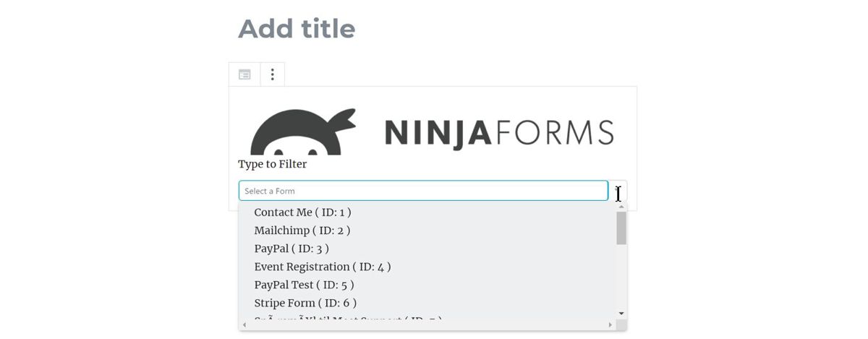This screenshot has height=339, width=868.
Task: Click the list's scroll-right arrow
Action: click(x=610, y=325)
